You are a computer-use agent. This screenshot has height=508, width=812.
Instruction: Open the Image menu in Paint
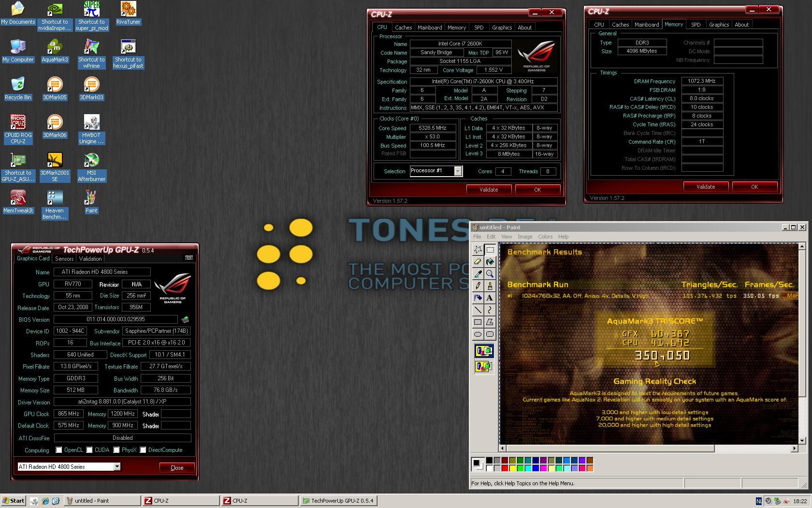coord(525,237)
